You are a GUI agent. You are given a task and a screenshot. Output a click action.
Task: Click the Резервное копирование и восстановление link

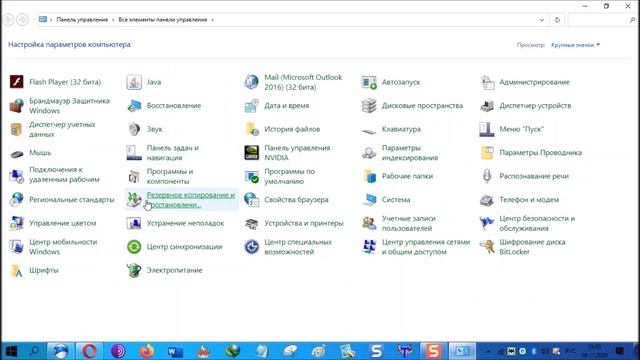pos(191,200)
